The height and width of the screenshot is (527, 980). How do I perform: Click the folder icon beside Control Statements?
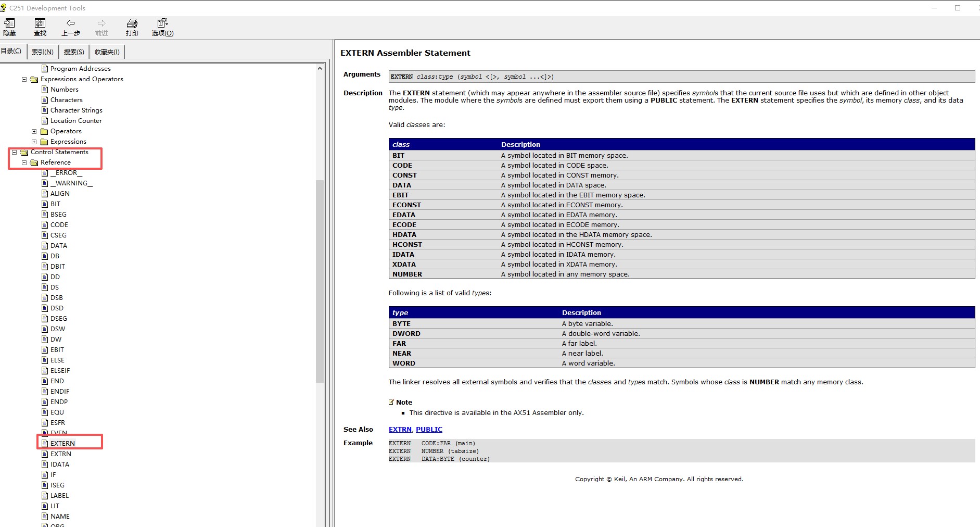pos(24,152)
